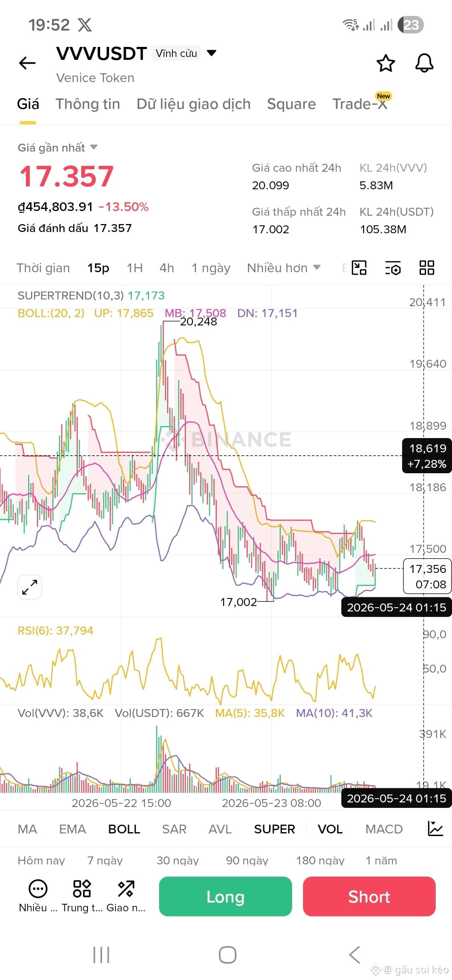
Task: Tap the last price 17.357
Action: pos(67,176)
